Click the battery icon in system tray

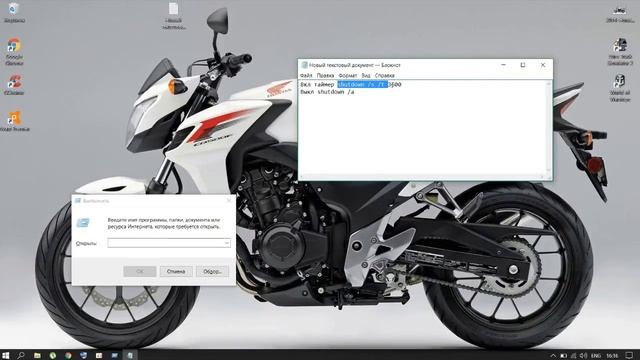click(563, 356)
